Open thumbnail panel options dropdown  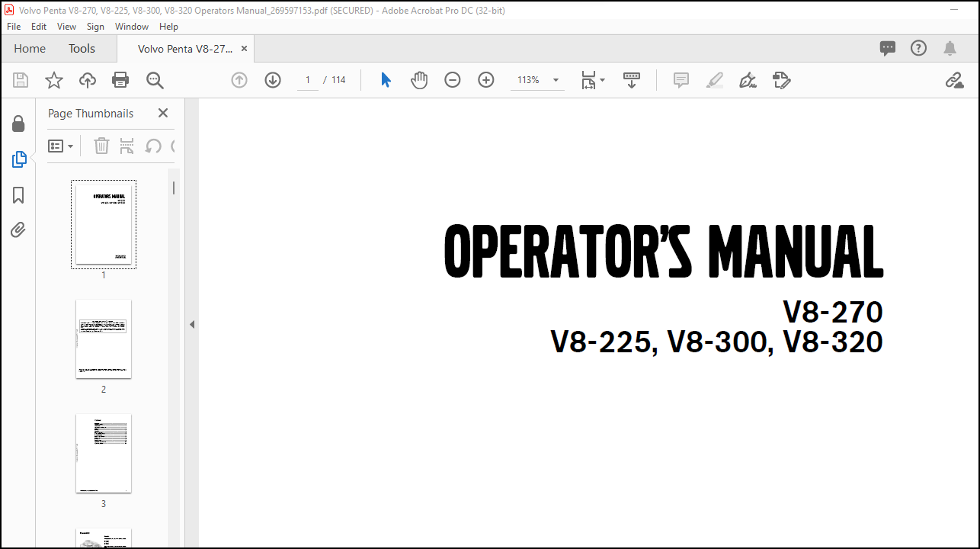[x=60, y=146]
